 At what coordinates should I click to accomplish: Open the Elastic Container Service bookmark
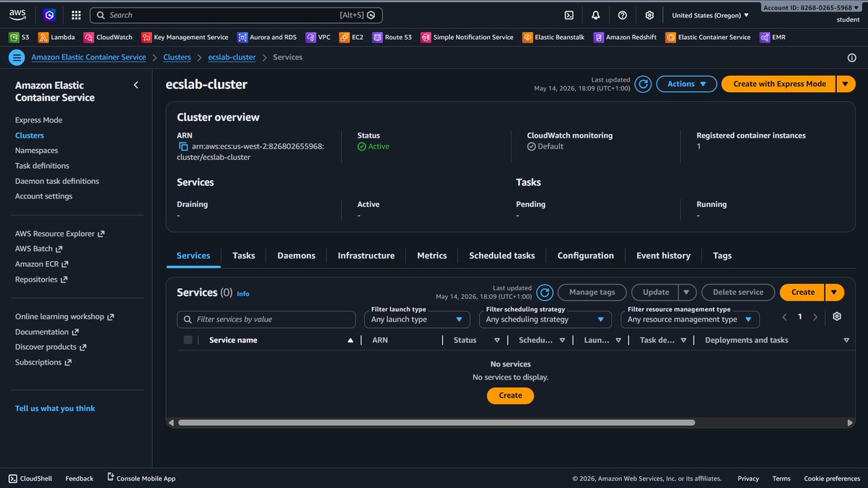click(708, 37)
